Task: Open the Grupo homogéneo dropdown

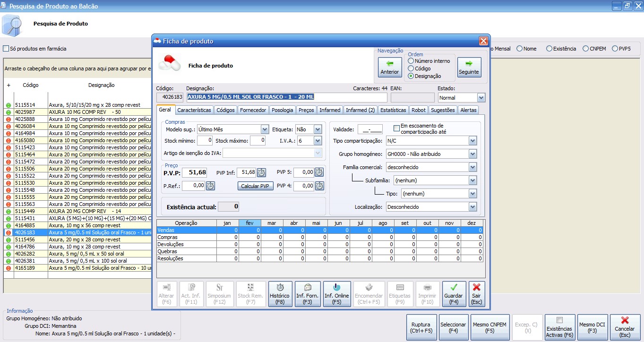Action: click(472, 154)
